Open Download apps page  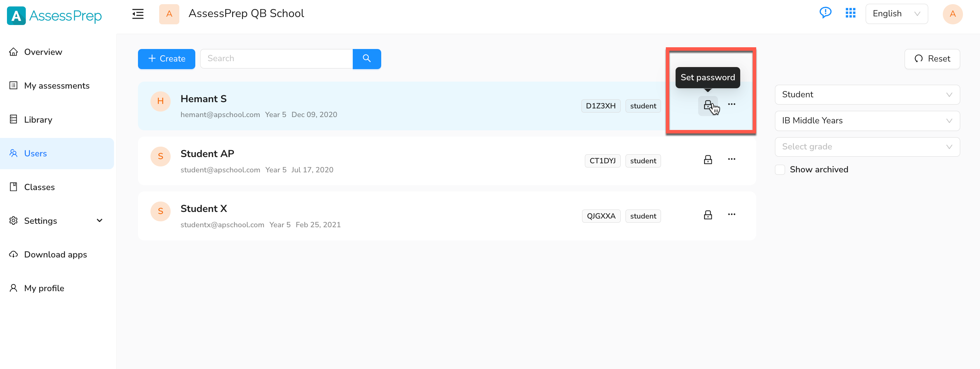[x=57, y=254]
